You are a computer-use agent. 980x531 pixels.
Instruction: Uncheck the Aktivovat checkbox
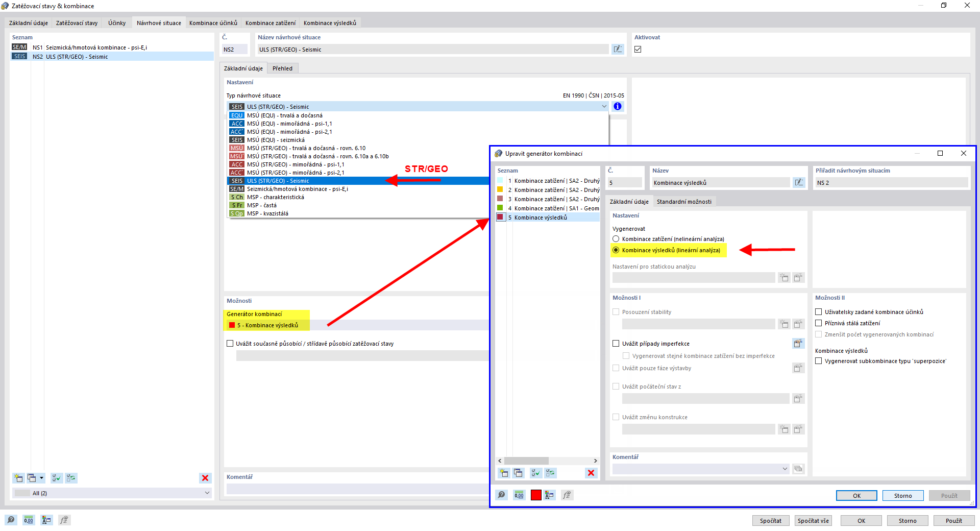pyautogui.click(x=638, y=49)
